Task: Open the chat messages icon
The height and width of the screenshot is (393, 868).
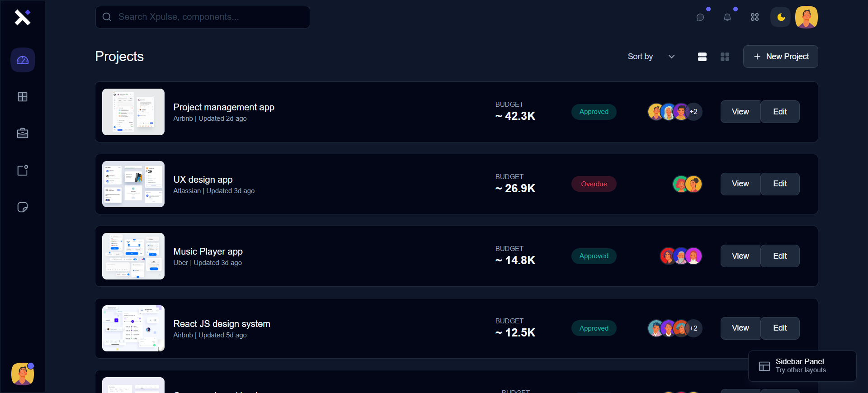Action: coord(700,17)
